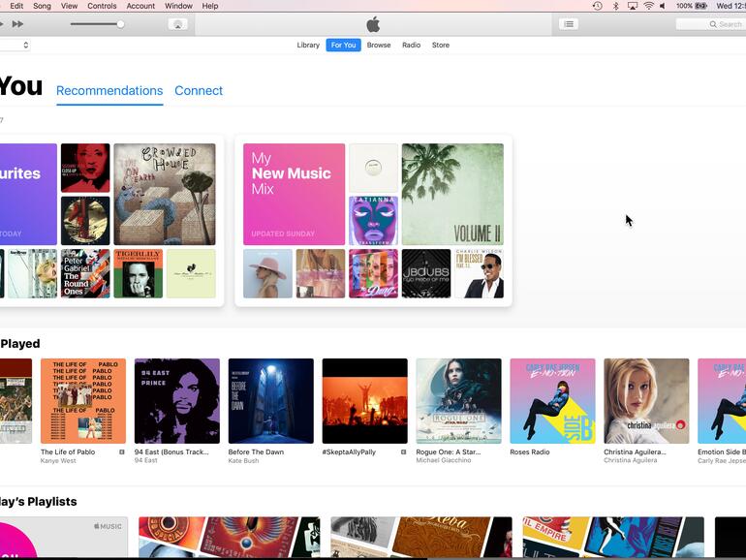Screen dimensions: 746x560
Task: Open the Wi-Fi status menu
Action: 648,6
